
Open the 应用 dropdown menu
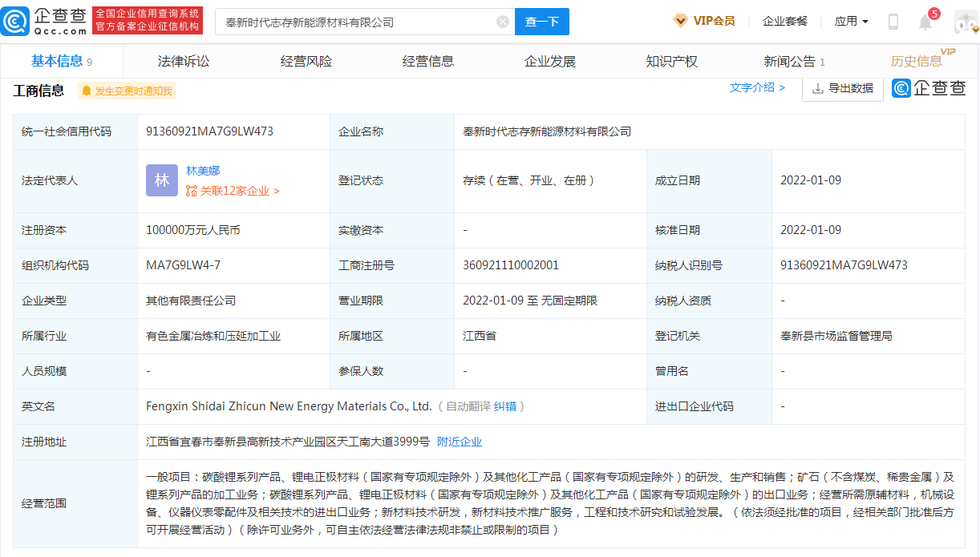pos(849,21)
